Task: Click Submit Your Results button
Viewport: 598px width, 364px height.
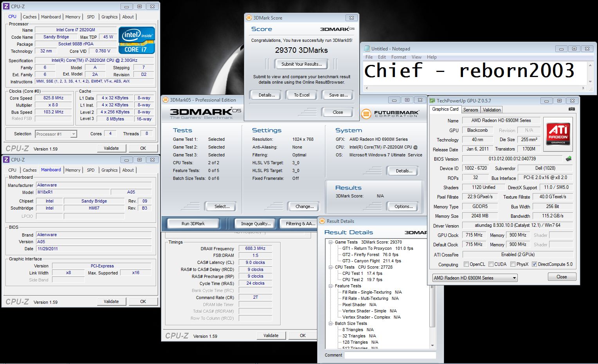Action: click(x=301, y=64)
